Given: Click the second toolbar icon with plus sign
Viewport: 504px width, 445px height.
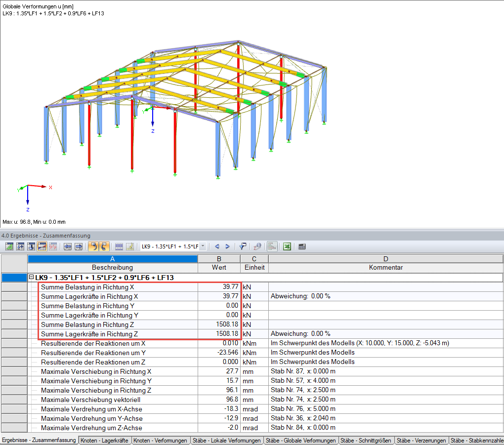Looking at the screenshot, I should coord(20,246).
